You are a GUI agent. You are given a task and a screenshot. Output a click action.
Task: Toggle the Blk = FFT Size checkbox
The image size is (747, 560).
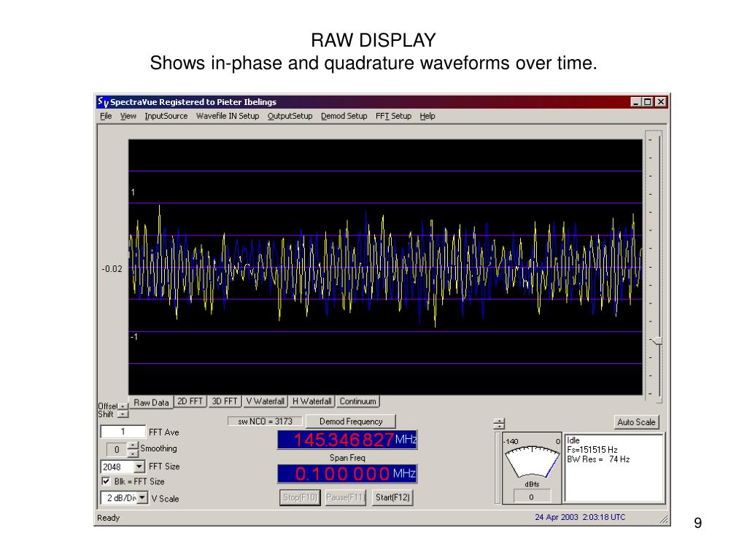pyautogui.click(x=106, y=481)
